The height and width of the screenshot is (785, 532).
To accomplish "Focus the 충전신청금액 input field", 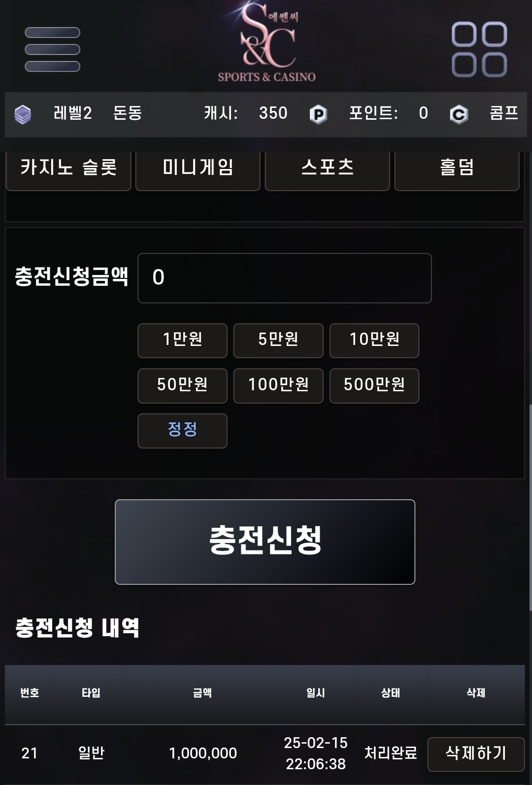I will (285, 278).
